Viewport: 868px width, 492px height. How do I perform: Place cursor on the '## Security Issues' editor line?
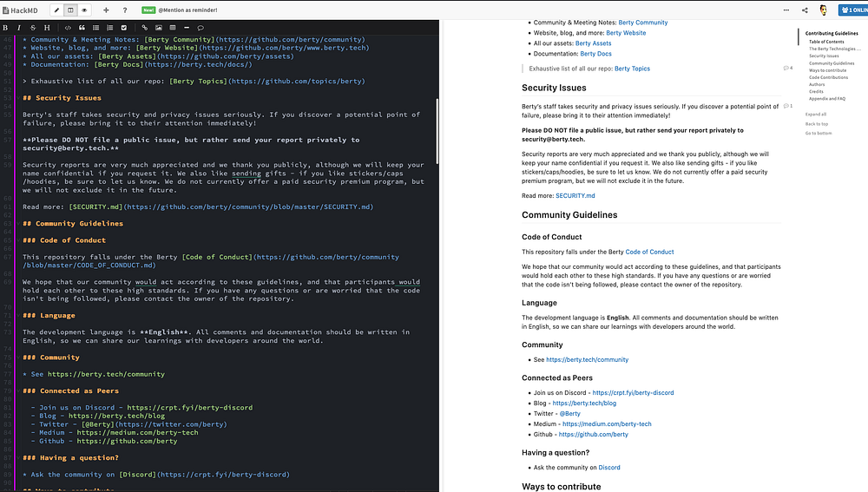pos(62,98)
